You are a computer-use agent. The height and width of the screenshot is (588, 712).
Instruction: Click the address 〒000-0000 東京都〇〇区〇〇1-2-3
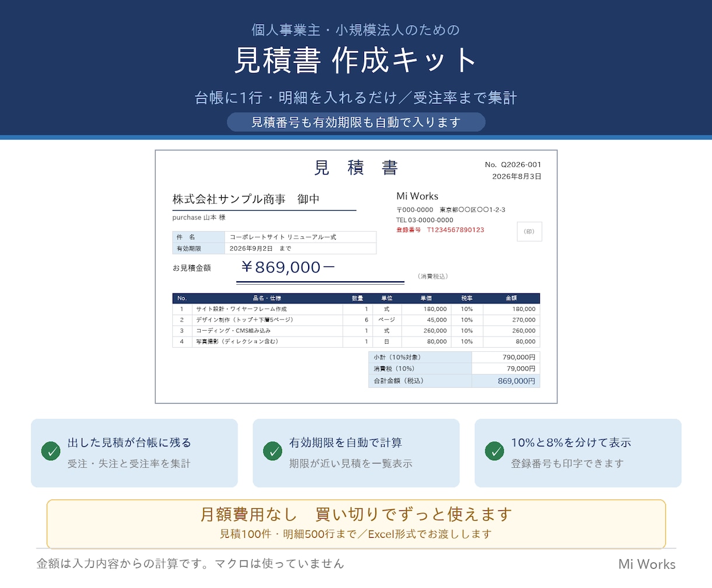pos(451,209)
